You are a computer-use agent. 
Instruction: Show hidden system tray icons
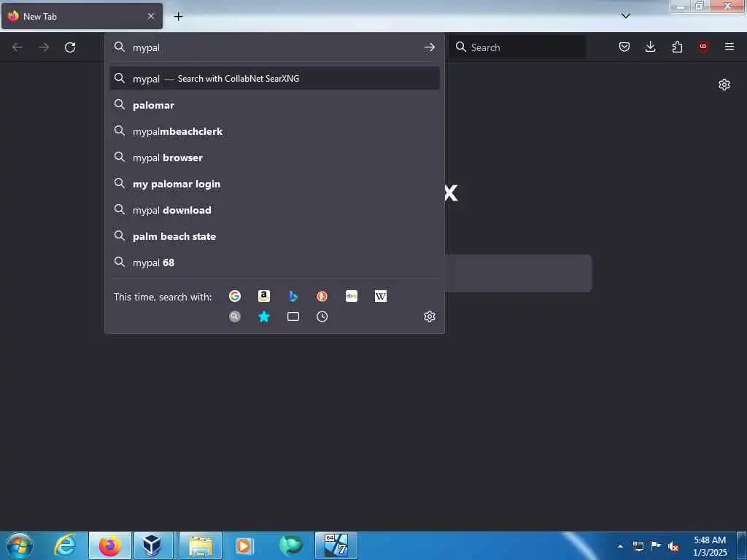(620, 546)
